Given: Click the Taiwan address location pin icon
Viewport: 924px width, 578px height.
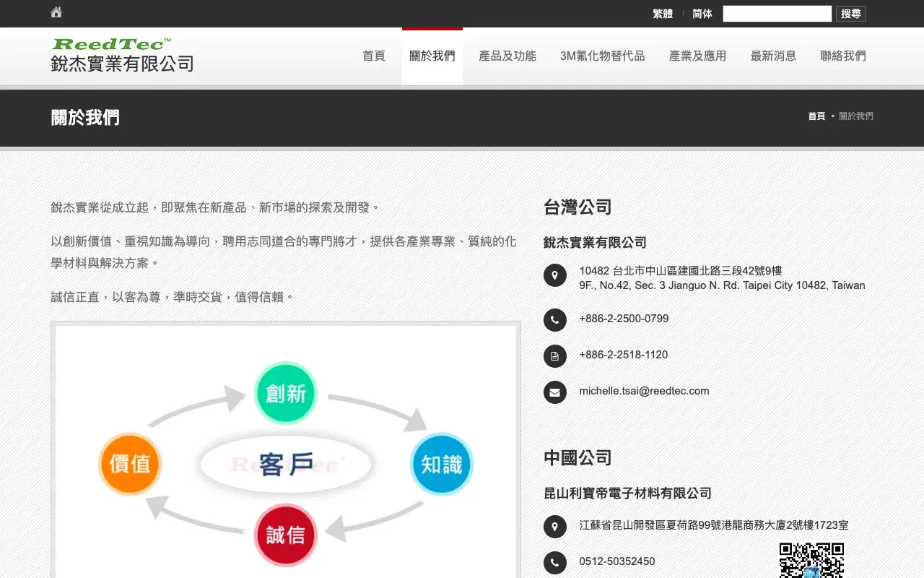Looking at the screenshot, I should click(x=554, y=275).
